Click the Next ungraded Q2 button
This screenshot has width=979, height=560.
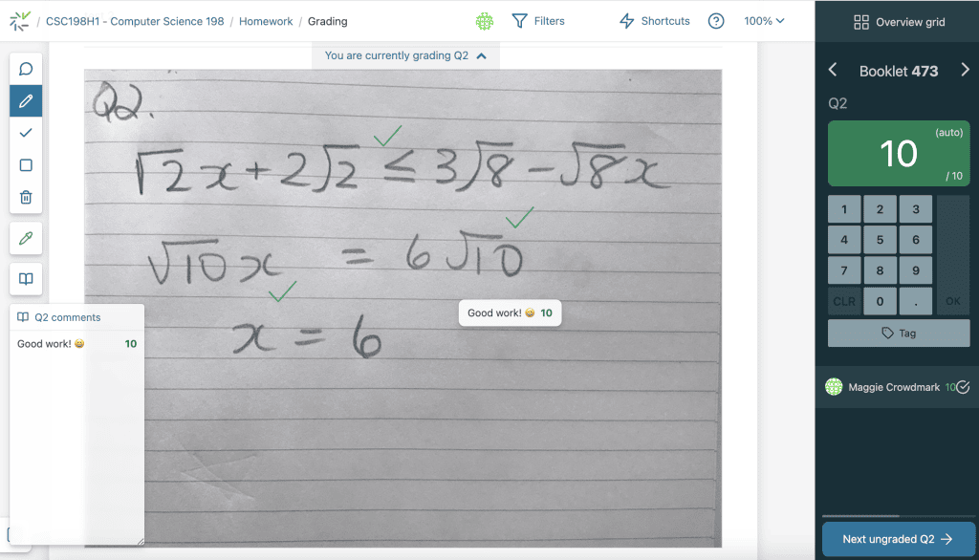[898, 539]
